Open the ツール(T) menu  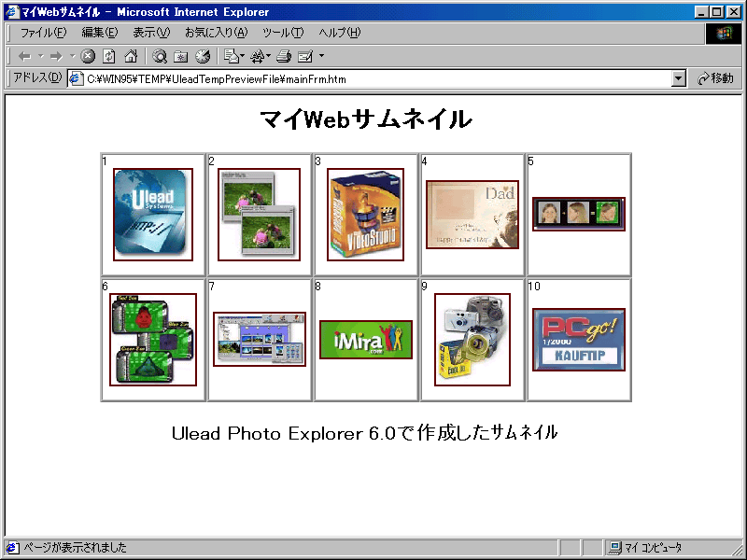point(283,33)
